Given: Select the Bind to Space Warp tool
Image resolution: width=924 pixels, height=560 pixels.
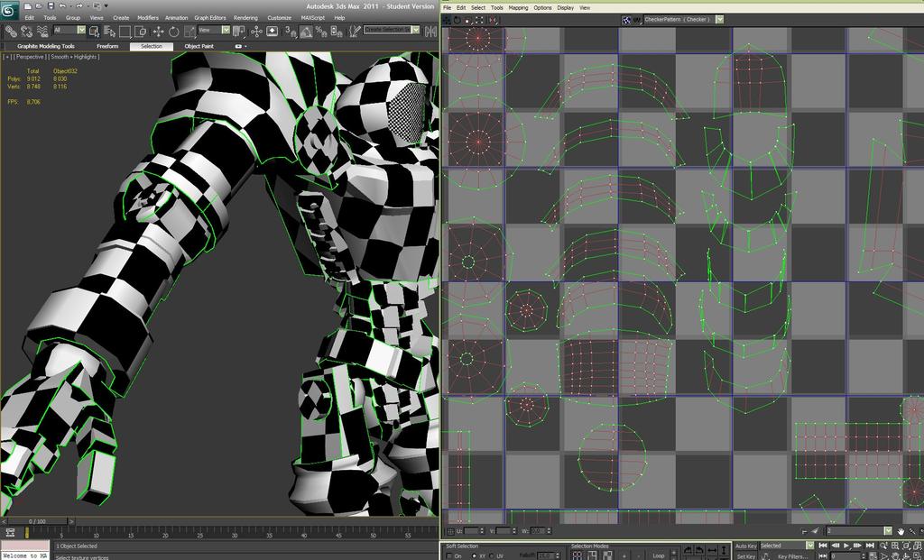Looking at the screenshot, I should [42, 32].
